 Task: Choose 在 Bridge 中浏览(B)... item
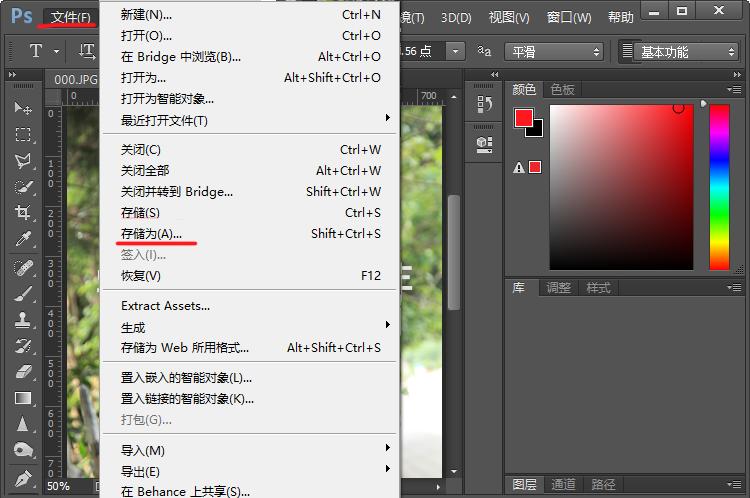[x=251, y=57]
